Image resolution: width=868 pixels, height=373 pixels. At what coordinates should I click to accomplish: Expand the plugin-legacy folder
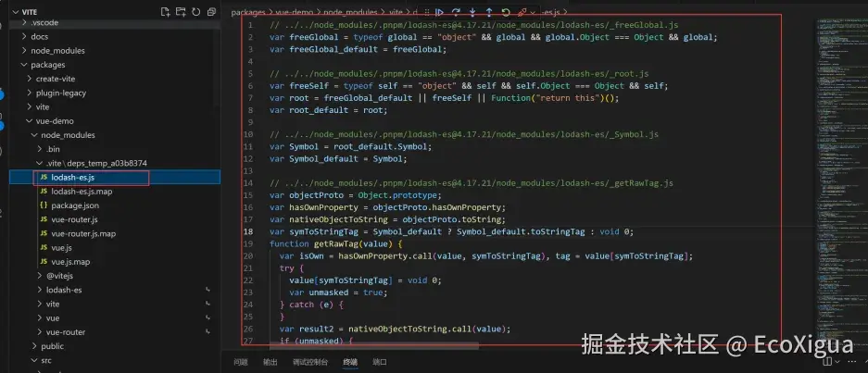30,93
